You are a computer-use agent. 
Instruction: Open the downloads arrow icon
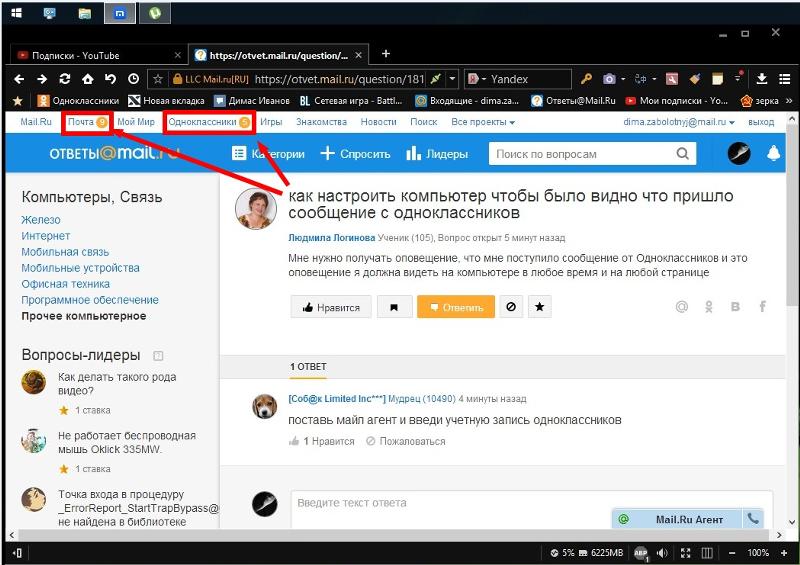coord(761,79)
